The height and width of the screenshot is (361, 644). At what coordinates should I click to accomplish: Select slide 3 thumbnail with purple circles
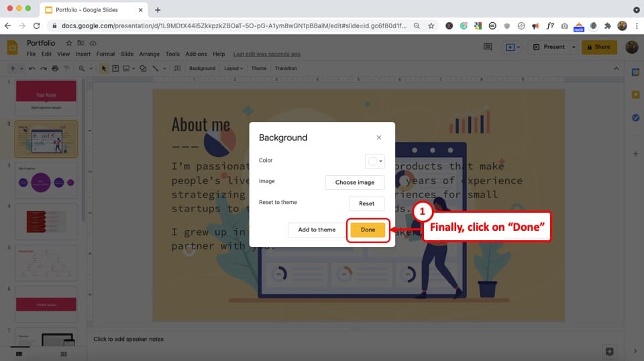[x=46, y=180]
